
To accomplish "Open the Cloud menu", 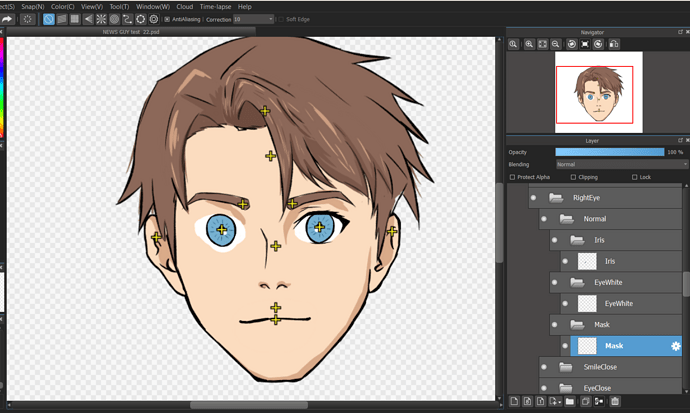I will pos(185,7).
